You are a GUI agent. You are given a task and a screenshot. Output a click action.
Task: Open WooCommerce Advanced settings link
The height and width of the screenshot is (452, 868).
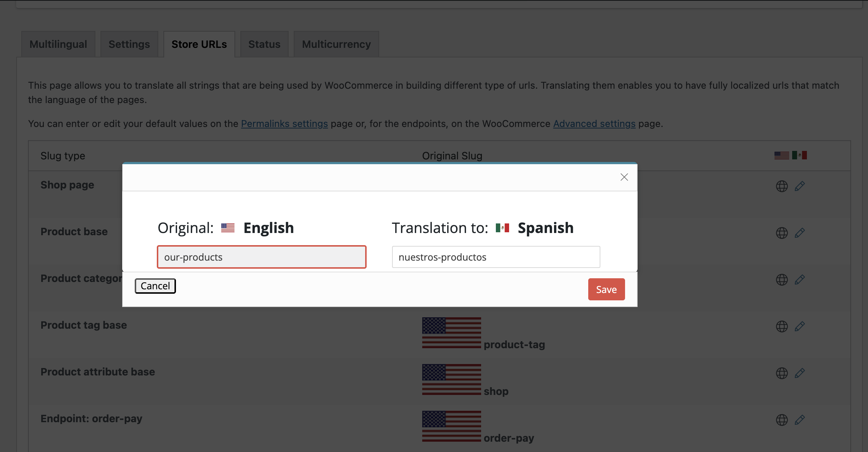594,124
